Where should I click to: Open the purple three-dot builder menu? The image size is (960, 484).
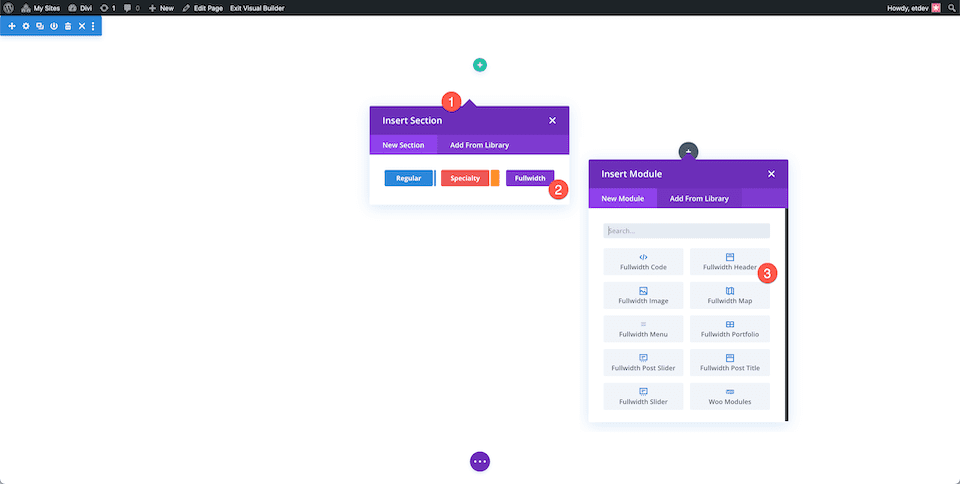(x=480, y=461)
